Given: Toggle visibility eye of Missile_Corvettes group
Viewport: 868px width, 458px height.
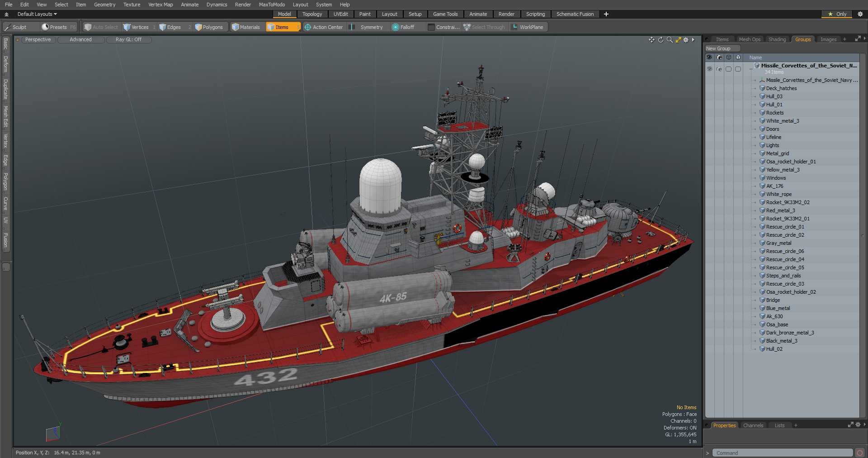Looking at the screenshot, I should click(x=709, y=69).
